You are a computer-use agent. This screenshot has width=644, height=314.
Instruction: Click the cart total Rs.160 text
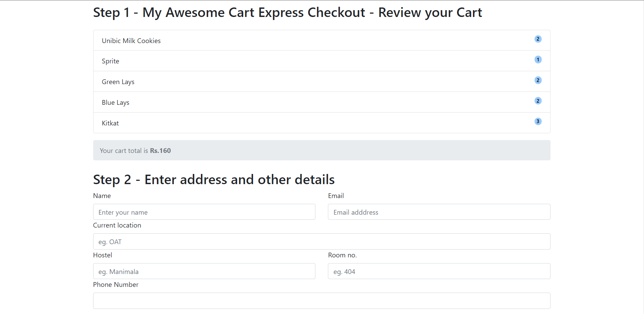click(x=160, y=151)
